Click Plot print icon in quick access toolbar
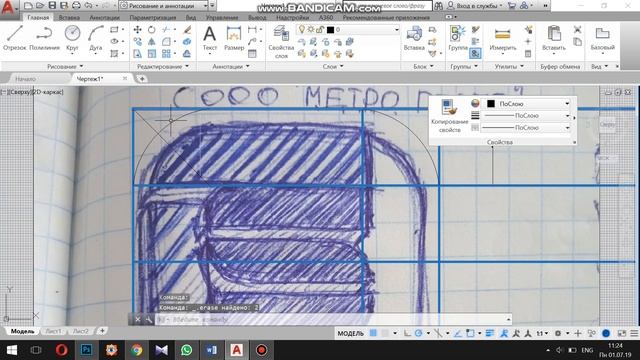This screenshot has height=360, width=640. pyautogui.click(x=76, y=5)
